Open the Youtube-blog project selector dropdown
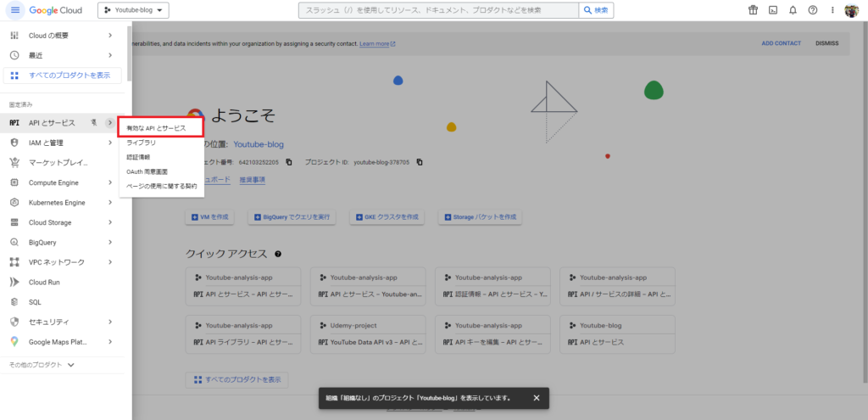The width and height of the screenshot is (868, 420). point(133,10)
